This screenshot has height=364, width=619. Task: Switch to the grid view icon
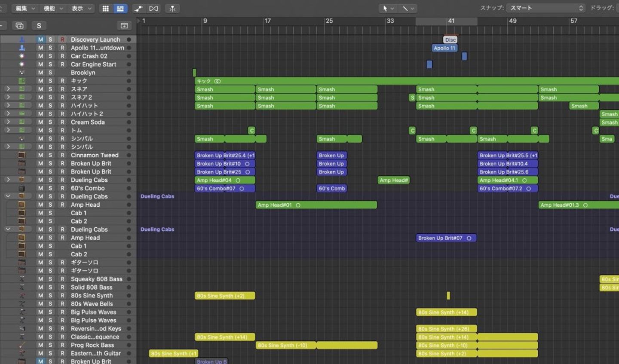[x=105, y=9]
